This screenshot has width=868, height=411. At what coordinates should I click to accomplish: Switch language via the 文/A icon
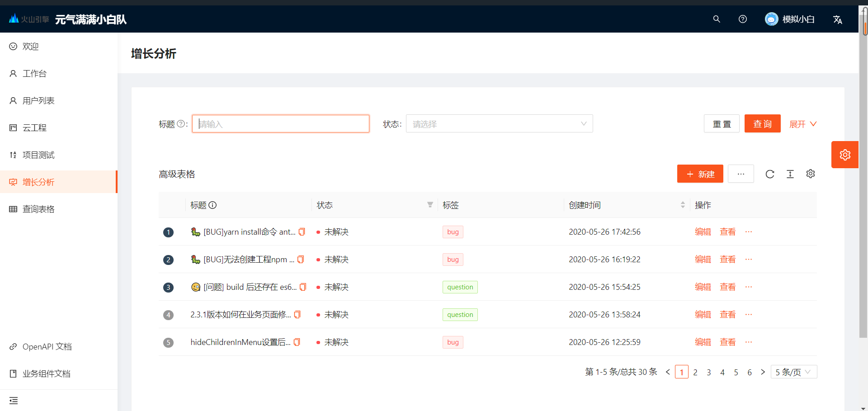pos(838,19)
